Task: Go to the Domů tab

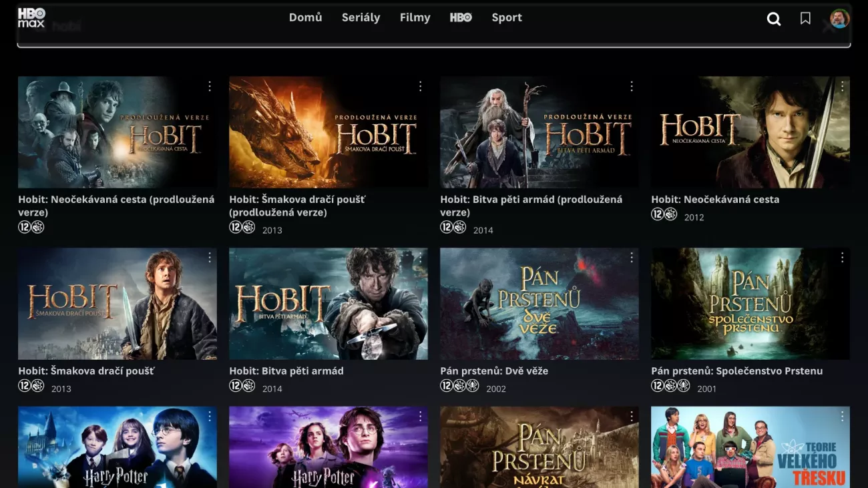Action: coord(305,18)
